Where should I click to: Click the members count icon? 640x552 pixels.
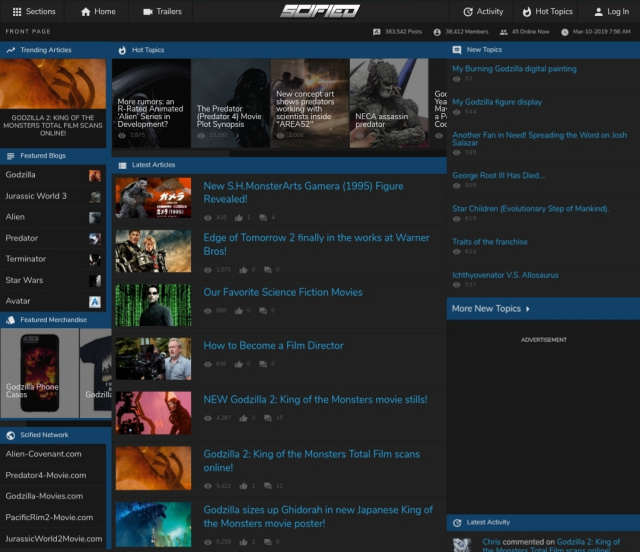(x=437, y=32)
